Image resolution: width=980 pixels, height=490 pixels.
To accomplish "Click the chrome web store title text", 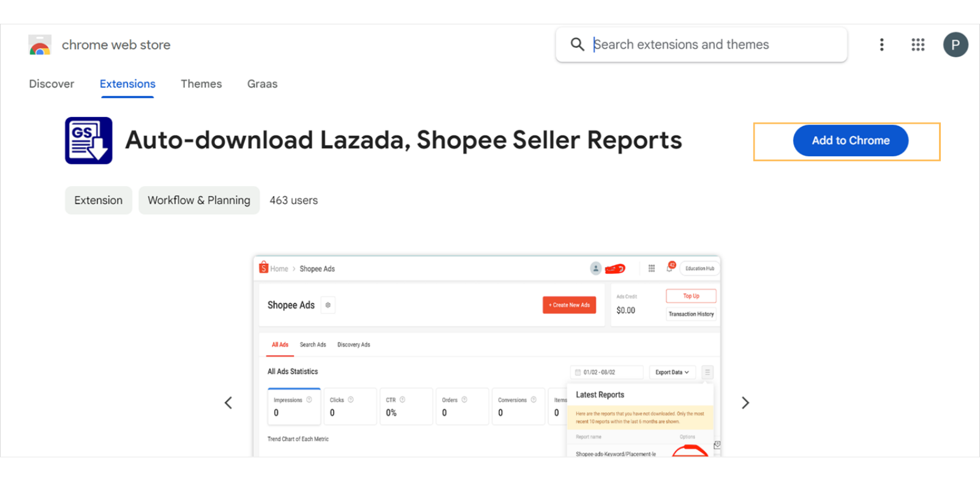I will [x=116, y=45].
